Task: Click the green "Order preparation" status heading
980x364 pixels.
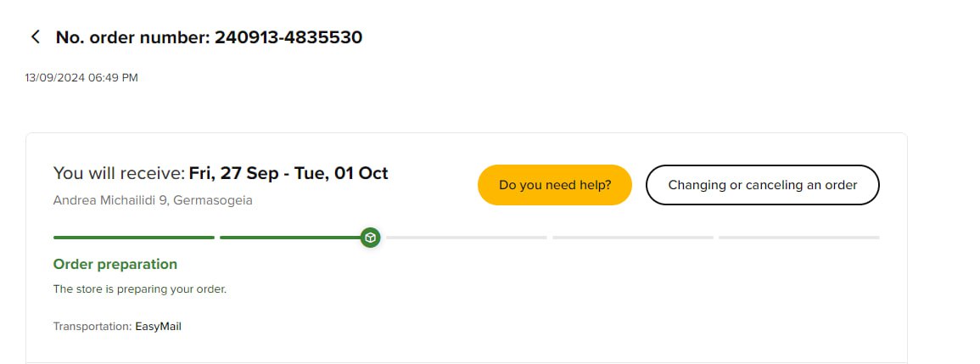Action: 115,265
